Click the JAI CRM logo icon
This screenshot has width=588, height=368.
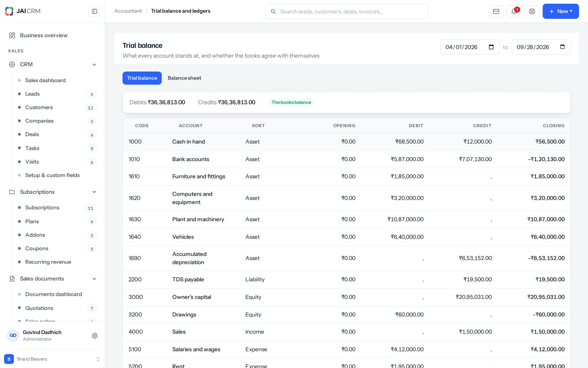[9, 11]
